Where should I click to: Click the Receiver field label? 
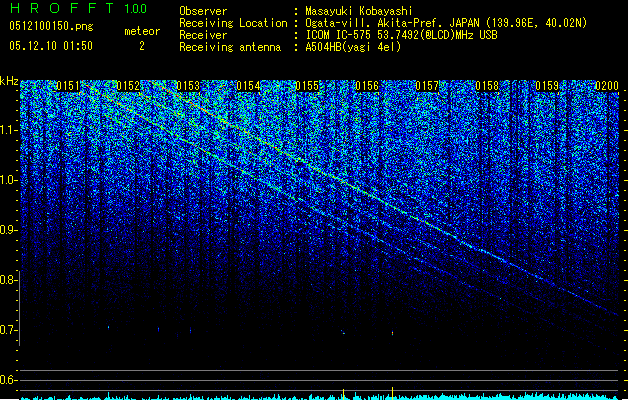(203, 35)
